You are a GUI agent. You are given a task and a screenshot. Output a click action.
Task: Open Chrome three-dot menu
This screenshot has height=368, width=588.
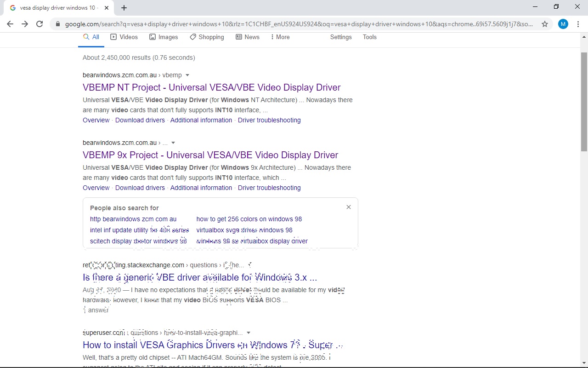(x=578, y=24)
